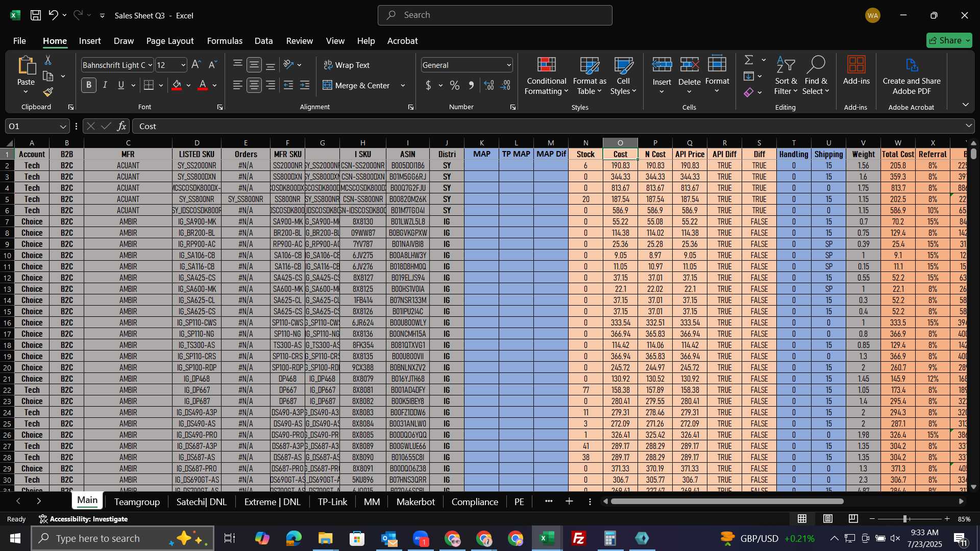Toggle Italic formatting

[x=105, y=85]
